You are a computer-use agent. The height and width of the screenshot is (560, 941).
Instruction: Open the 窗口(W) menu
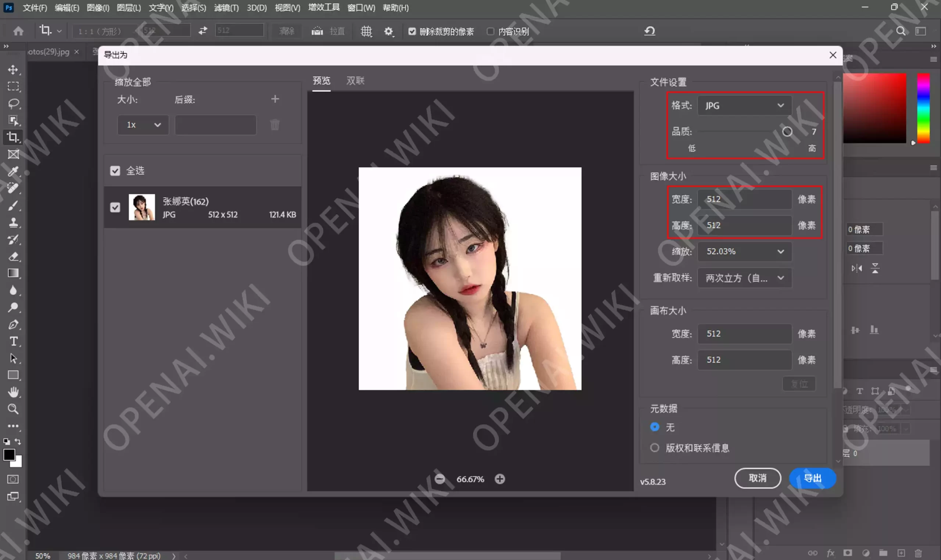361,8
